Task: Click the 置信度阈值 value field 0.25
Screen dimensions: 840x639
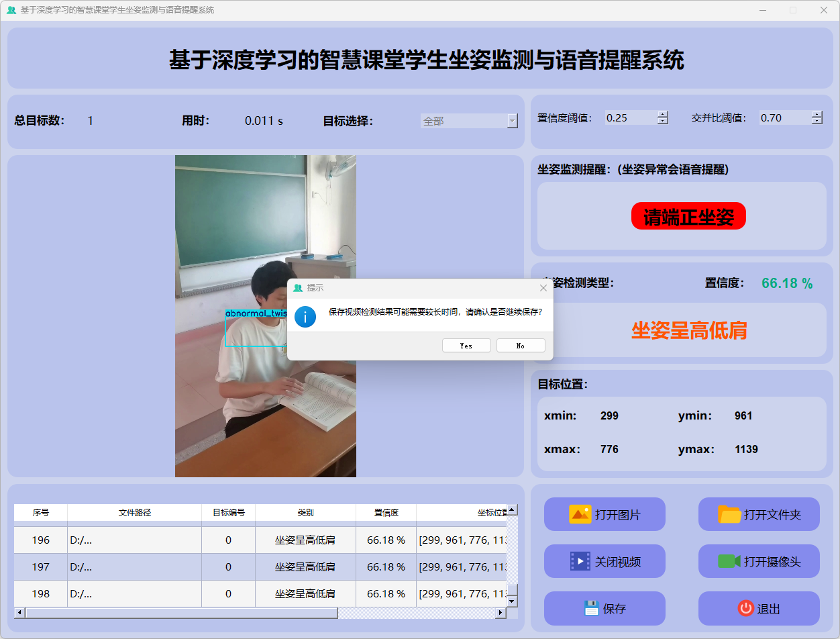Action: pyautogui.click(x=629, y=118)
